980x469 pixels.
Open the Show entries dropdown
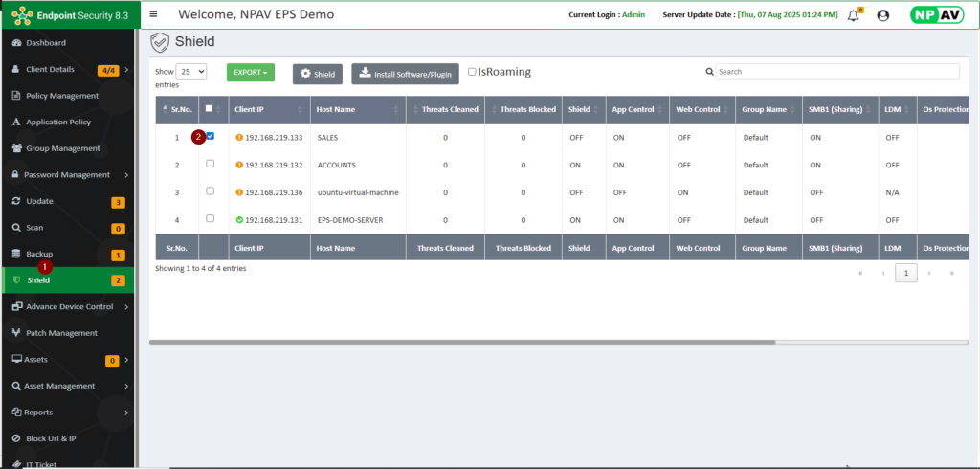pos(191,72)
